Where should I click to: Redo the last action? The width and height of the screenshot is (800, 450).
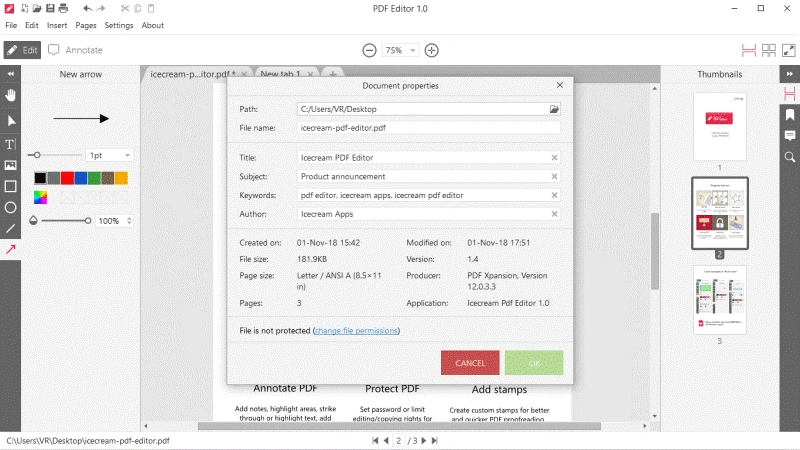coord(101,8)
